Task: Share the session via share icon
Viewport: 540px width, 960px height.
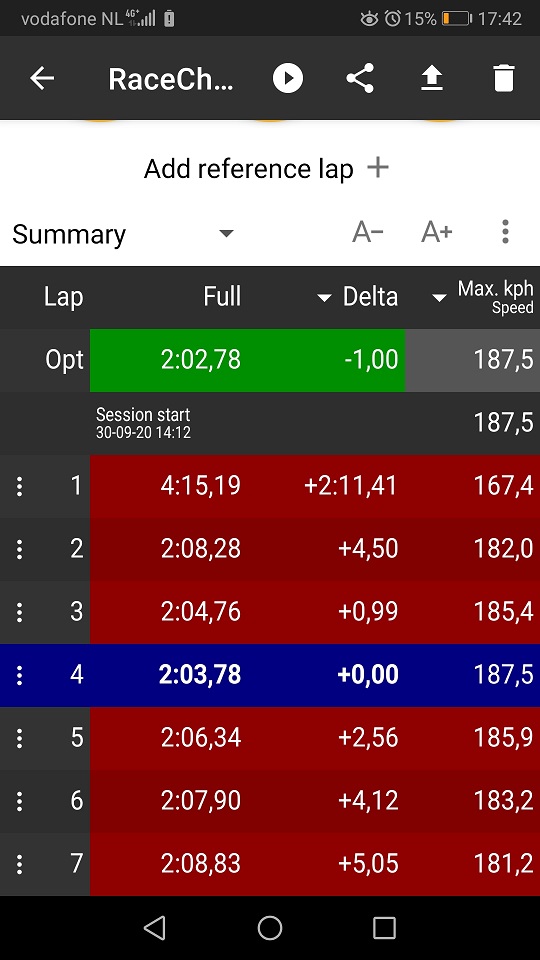Action: click(x=360, y=78)
